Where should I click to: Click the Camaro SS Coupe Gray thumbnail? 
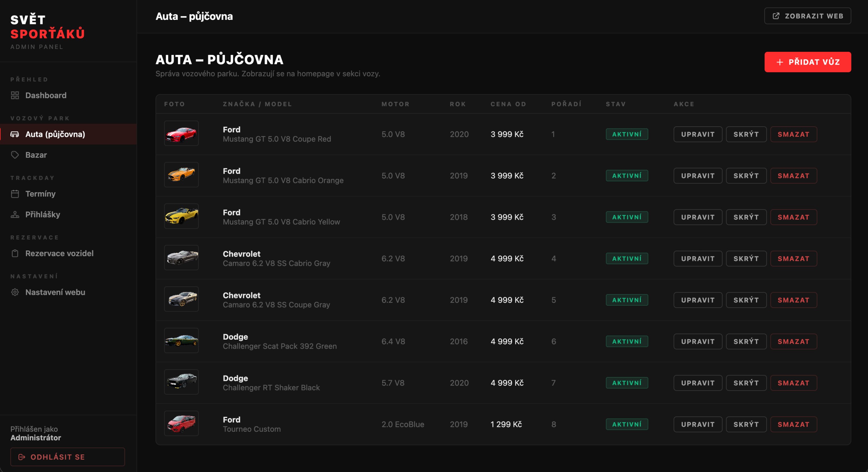click(x=181, y=299)
